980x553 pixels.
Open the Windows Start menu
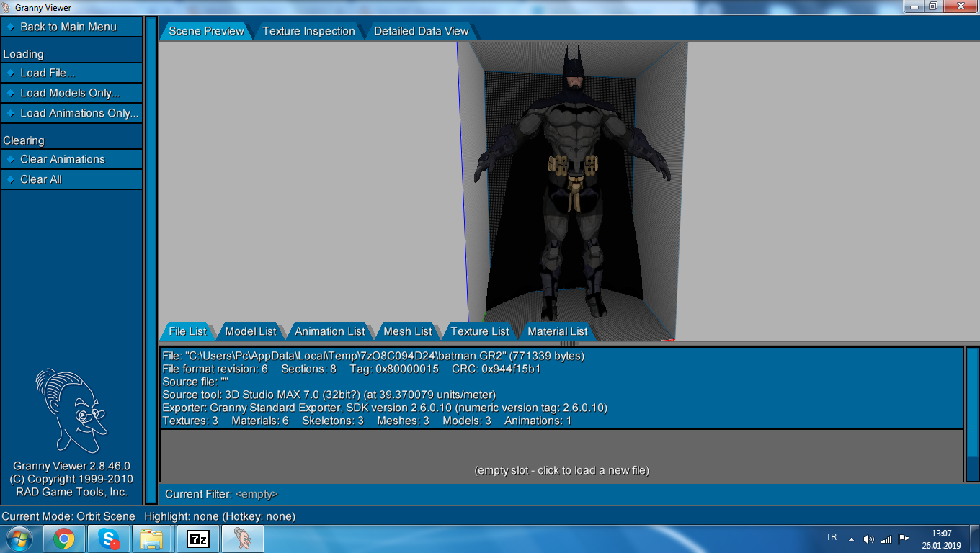tap(18, 539)
